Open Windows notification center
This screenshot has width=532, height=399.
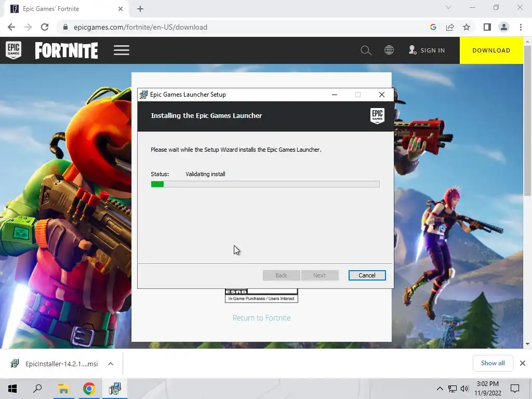click(515, 389)
